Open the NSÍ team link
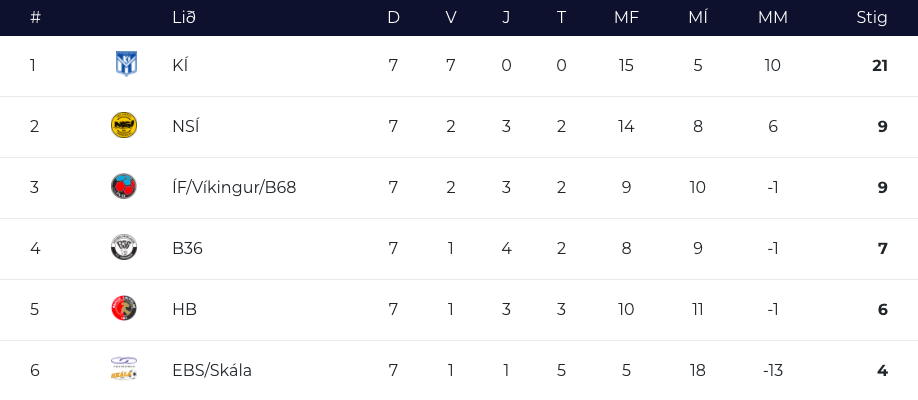918x400 pixels. pos(185,126)
